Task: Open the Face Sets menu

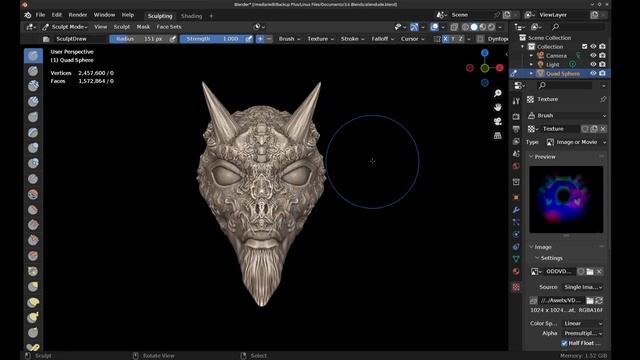Action: click(x=169, y=27)
